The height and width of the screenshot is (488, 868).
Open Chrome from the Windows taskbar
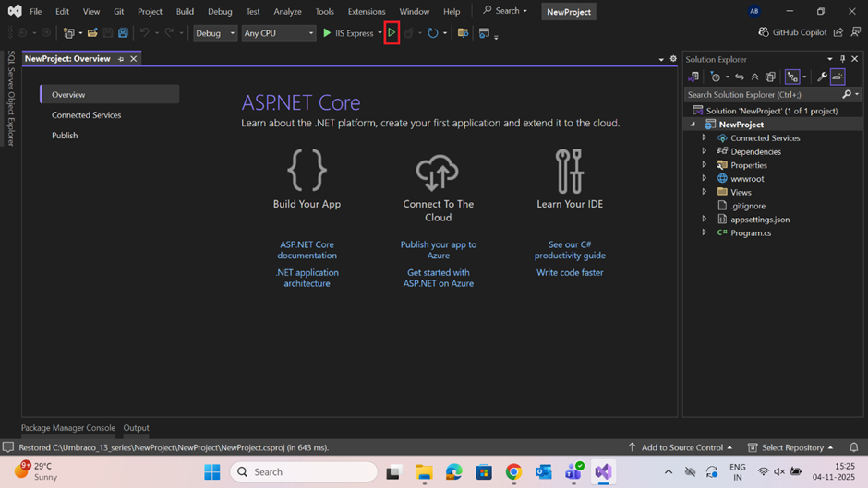[513, 472]
